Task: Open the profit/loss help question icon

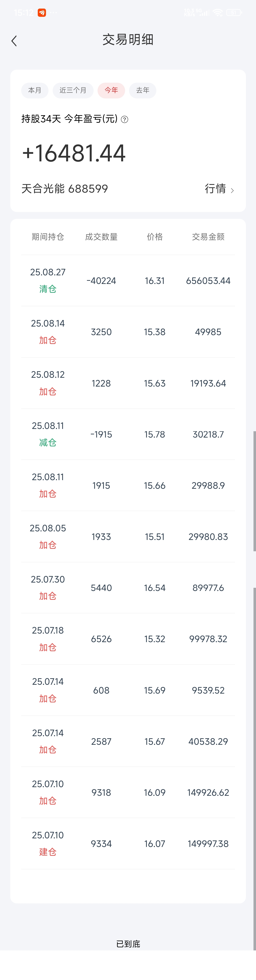Action: (x=124, y=119)
